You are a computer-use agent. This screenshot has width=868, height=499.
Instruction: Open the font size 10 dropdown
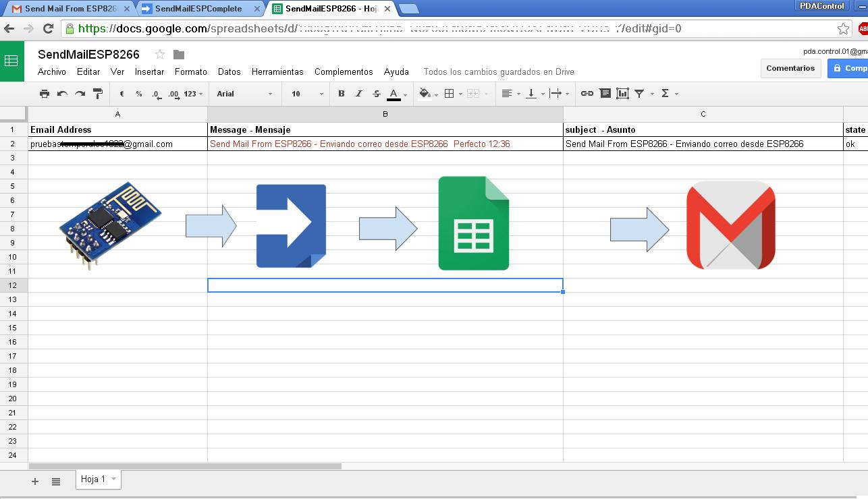(x=307, y=94)
